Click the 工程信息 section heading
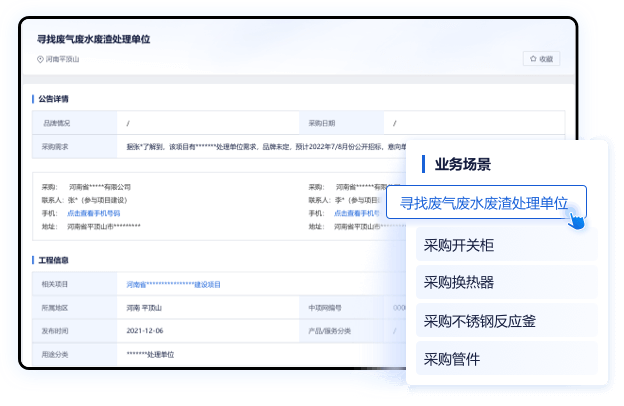The image size is (624, 406). (53, 260)
